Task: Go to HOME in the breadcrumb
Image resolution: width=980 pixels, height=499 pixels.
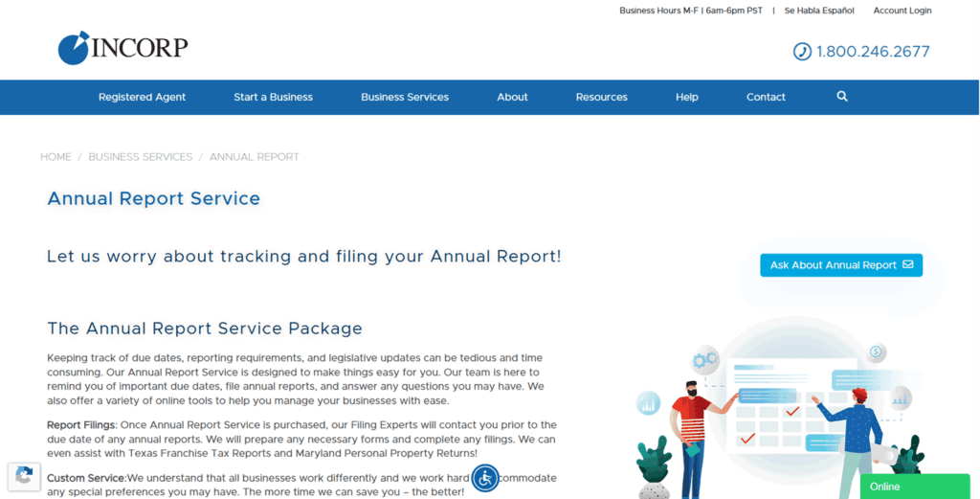Action: (56, 157)
